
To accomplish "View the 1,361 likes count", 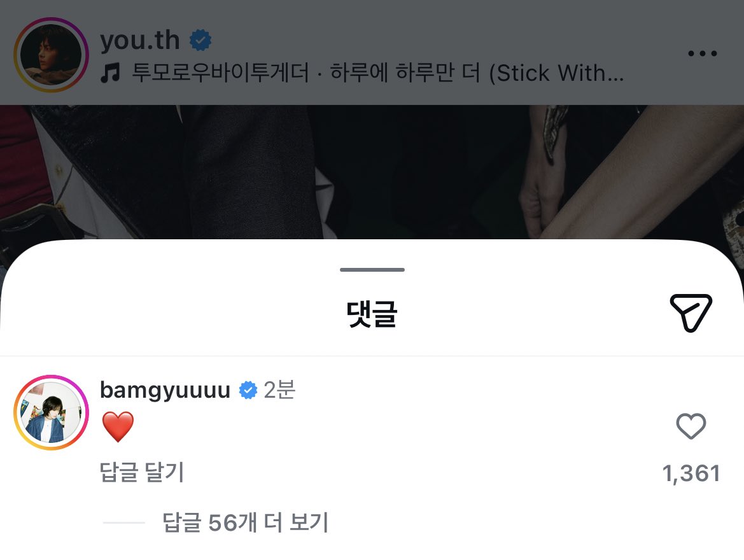I will point(691,473).
